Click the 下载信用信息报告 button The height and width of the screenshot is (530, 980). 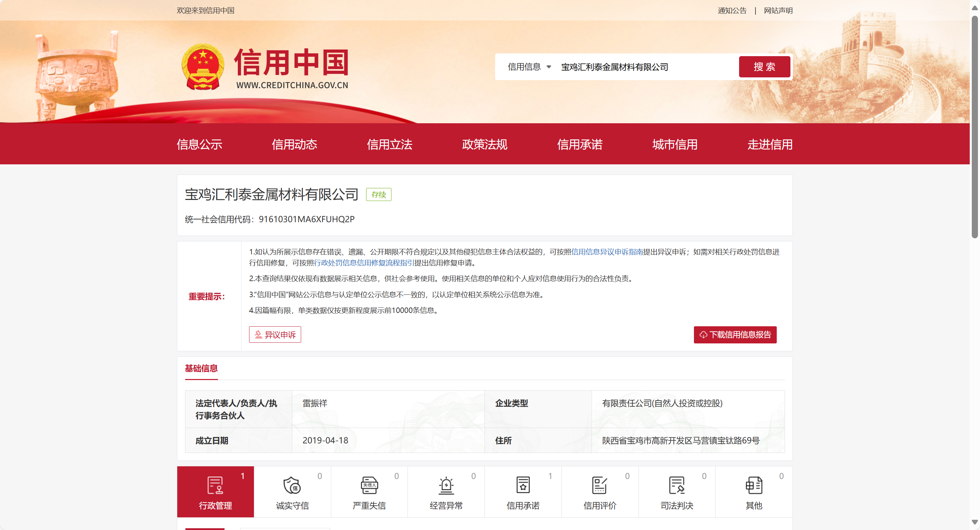[735, 335]
